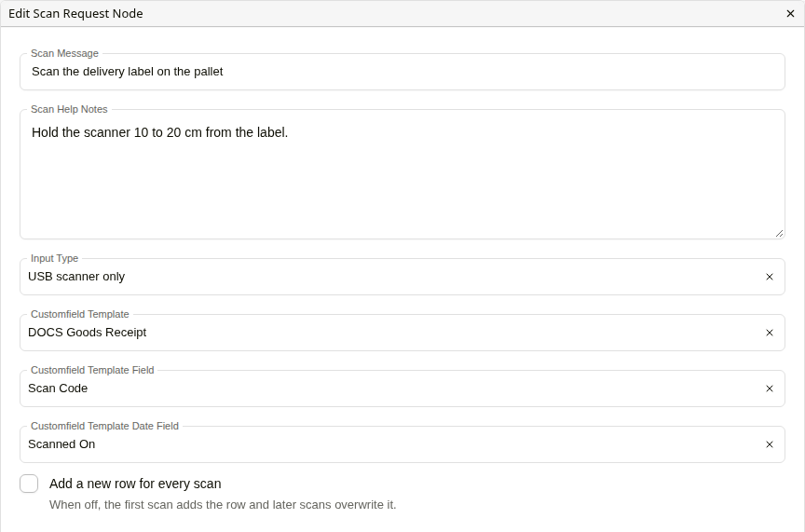Click the Scan Help Notes field label
This screenshot has height=532, width=805.
(69, 109)
